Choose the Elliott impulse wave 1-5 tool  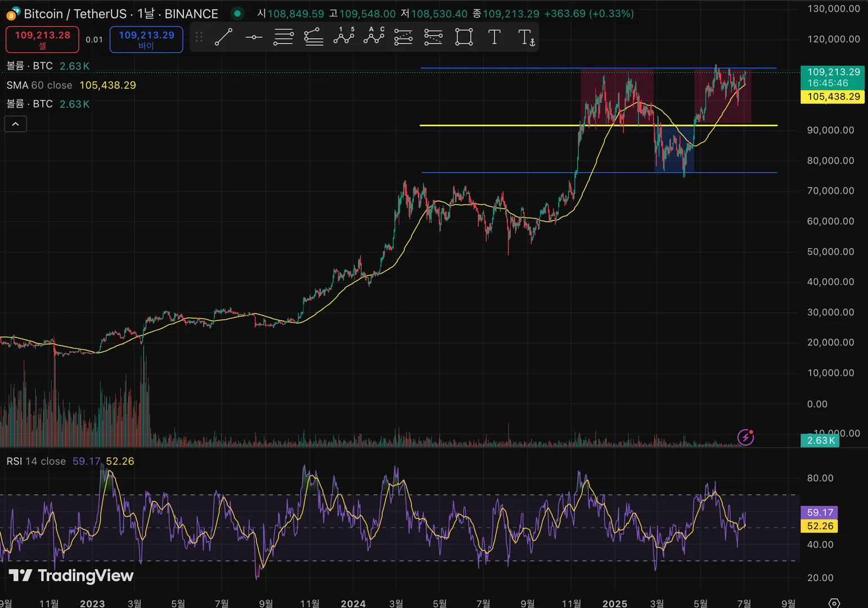344,37
